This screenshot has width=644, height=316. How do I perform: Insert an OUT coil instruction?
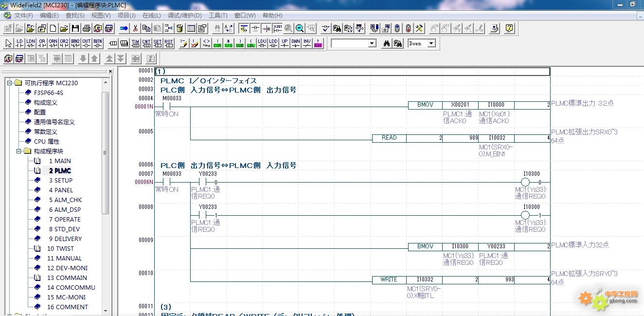click(87, 43)
